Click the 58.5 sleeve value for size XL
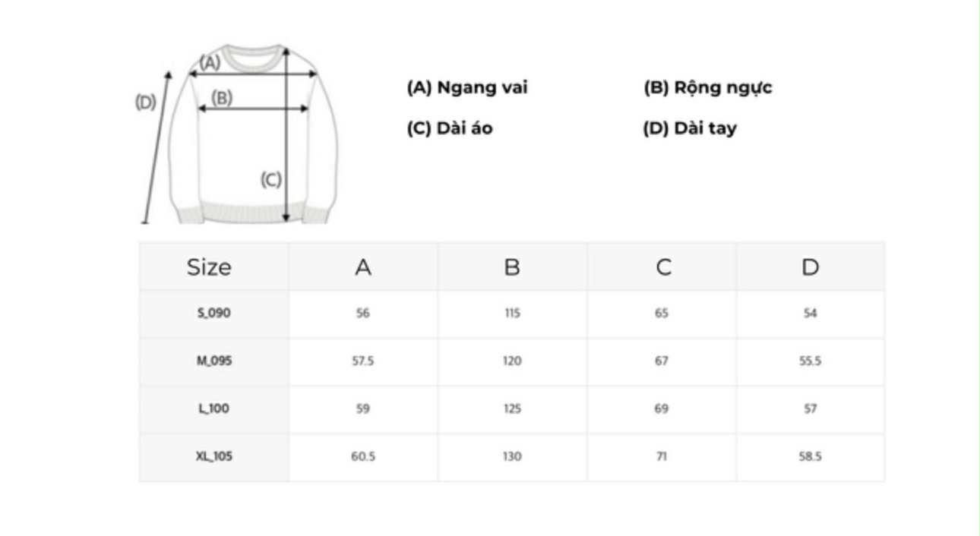 [811, 456]
